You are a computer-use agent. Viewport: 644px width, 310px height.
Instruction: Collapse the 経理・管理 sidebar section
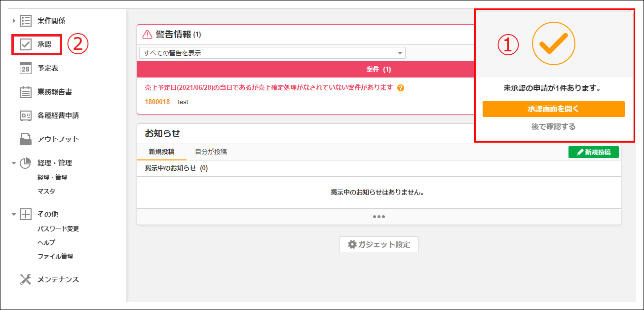15,162
